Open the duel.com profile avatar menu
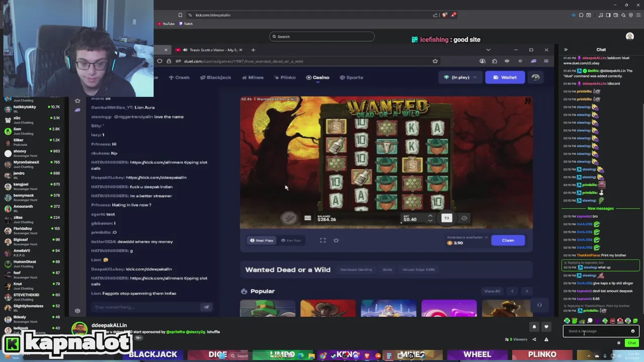The width and height of the screenshot is (644, 362). 536,77
